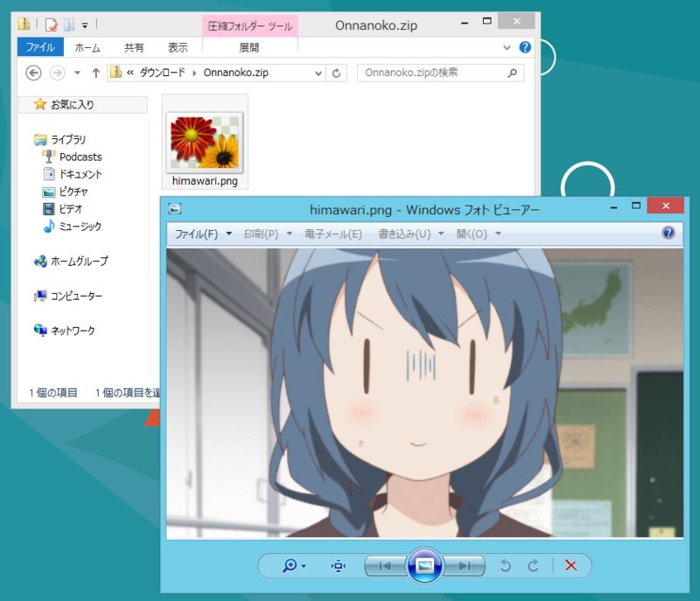Viewport: 700px width, 601px height.
Task: Open Explorer help icon
Action: [x=525, y=47]
